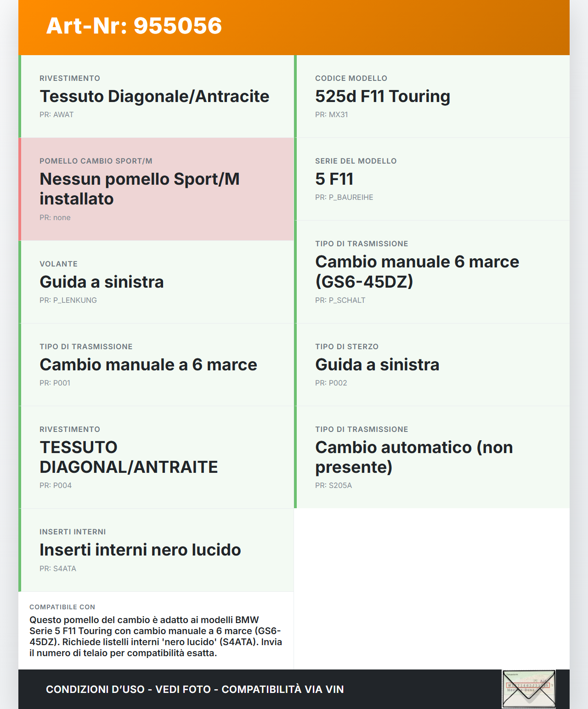Screen dimensions: 588x709
Task: Click the Art-Nr: 955056 header title
Action: coord(134,26)
